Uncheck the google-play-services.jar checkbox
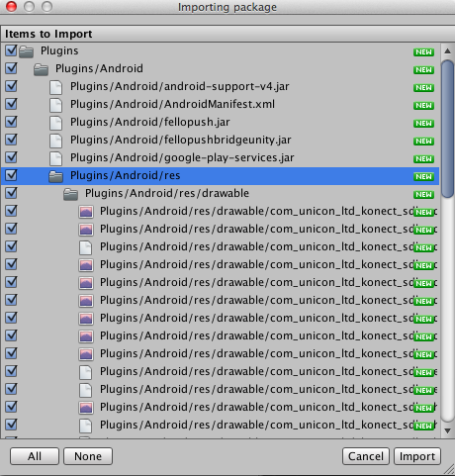The image size is (455, 476). (x=11, y=157)
